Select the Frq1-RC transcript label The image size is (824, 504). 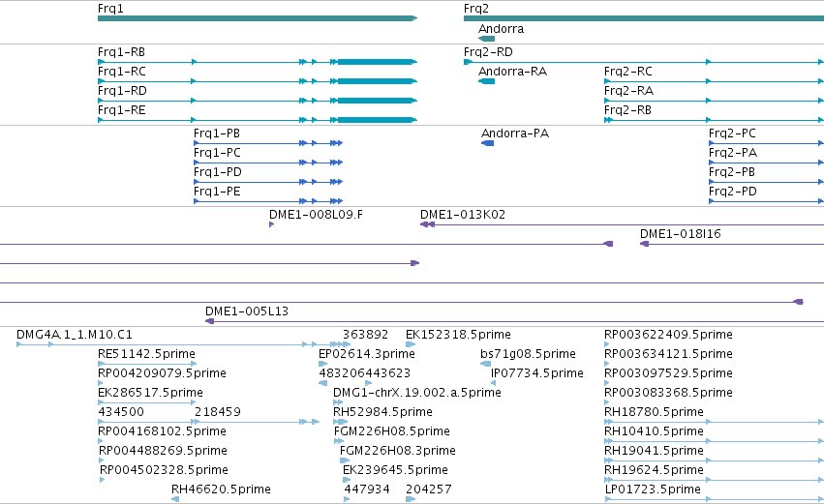pos(122,72)
